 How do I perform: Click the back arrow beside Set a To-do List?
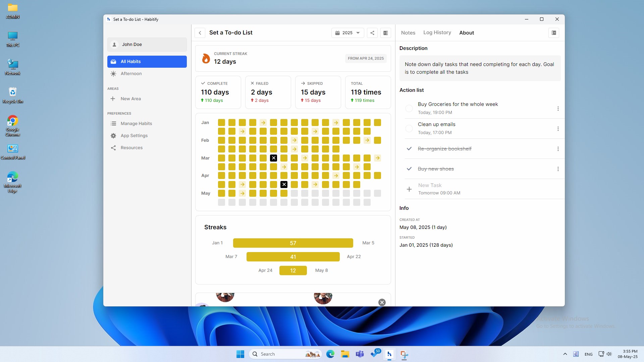200,33
